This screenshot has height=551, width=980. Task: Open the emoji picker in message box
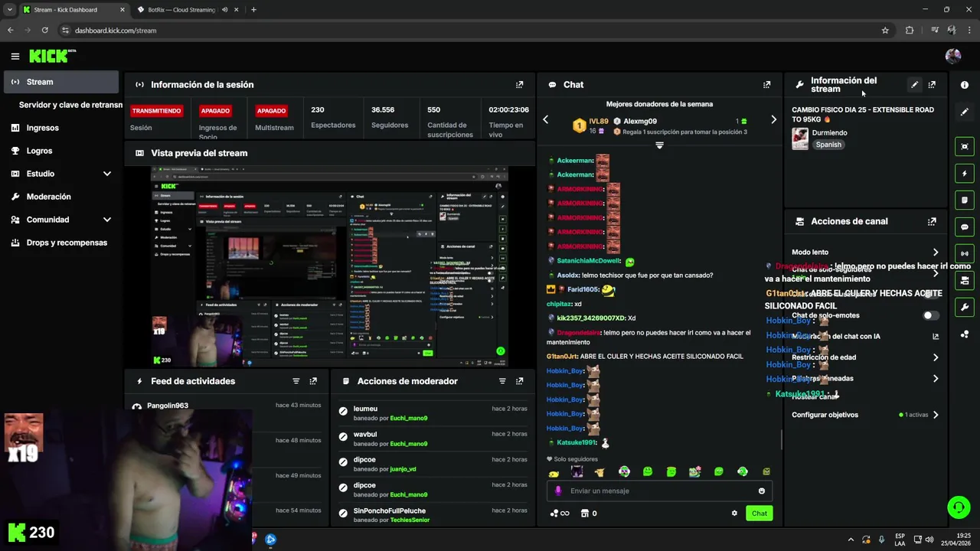click(x=761, y=491)
